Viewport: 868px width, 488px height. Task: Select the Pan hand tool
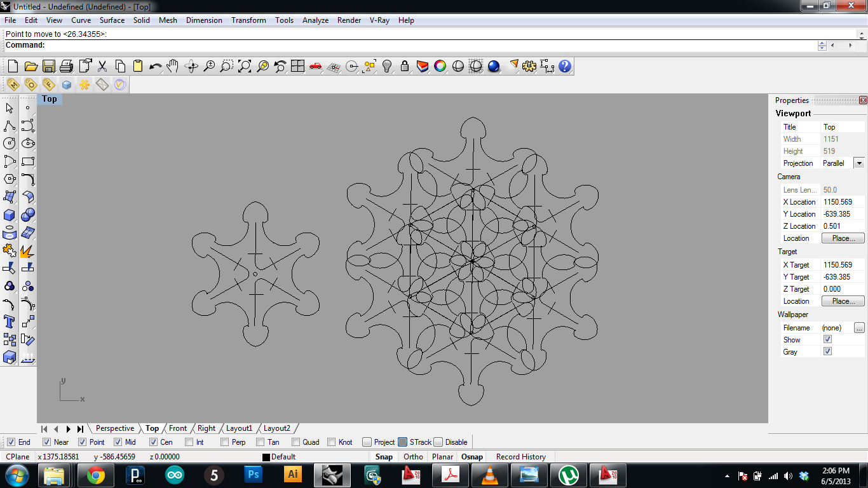173,66
